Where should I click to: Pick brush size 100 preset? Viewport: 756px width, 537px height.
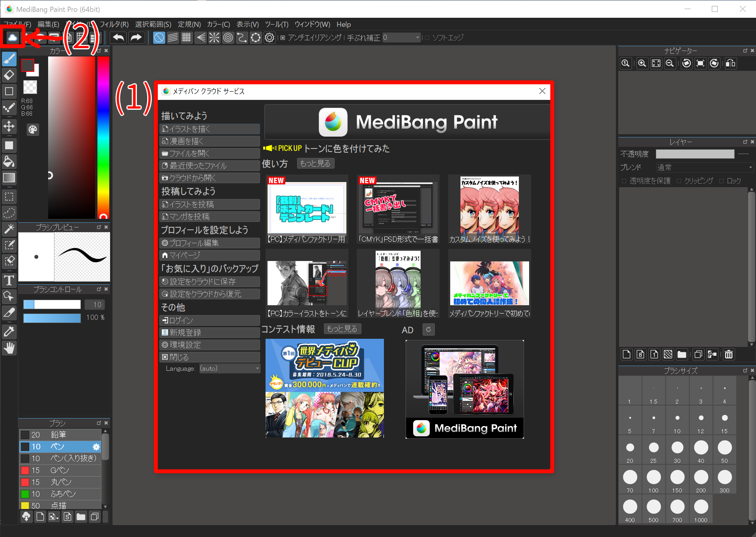(653, 480)
